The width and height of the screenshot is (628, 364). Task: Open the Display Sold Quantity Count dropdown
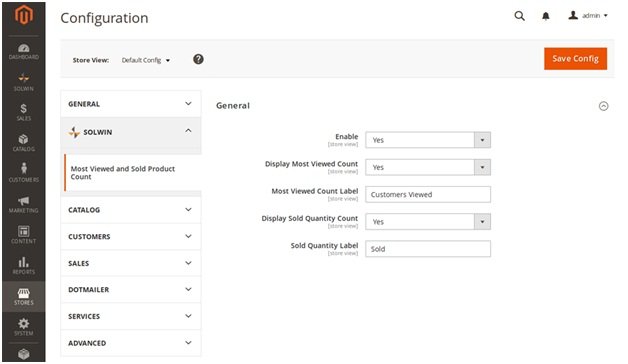click(428, 222)
